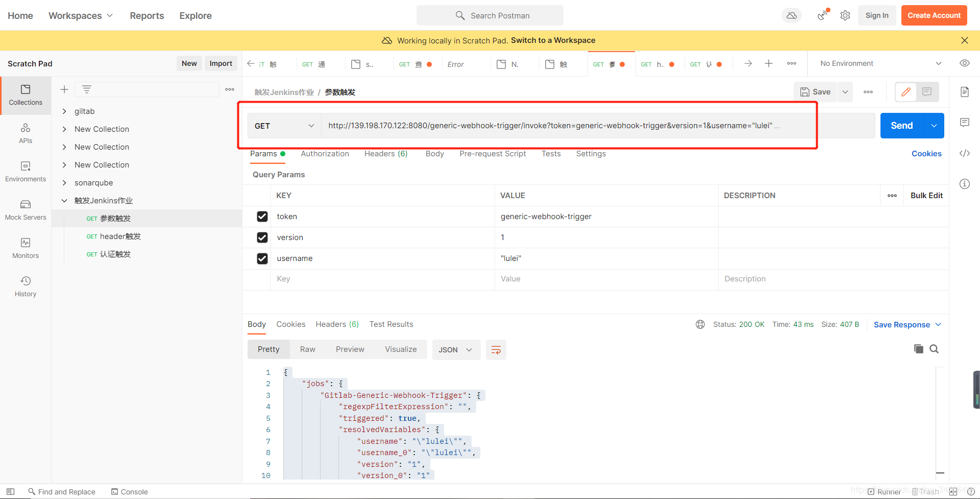Open tab bar three-dot options
This screenshot has height=499, width=980.
pyautogui.click(x=792, y=63)
